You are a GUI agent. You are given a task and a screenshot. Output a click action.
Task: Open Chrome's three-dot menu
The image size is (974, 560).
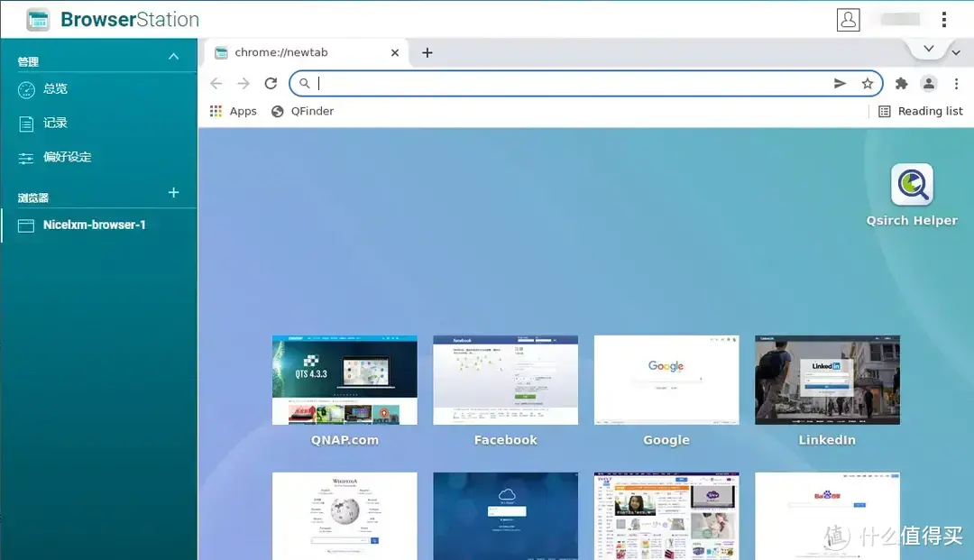coord(957,83)
